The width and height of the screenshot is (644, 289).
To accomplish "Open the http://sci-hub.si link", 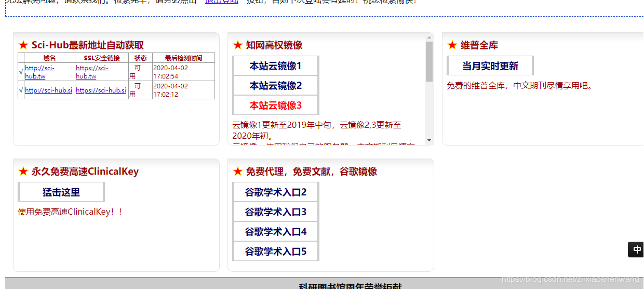I will (x=48, y=90).
